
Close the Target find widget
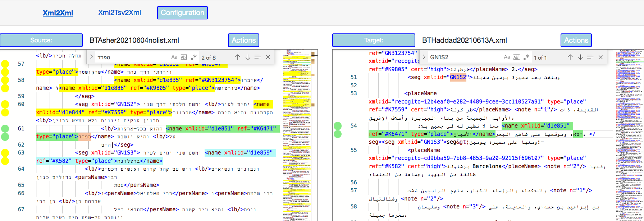(x=600, y=57)
